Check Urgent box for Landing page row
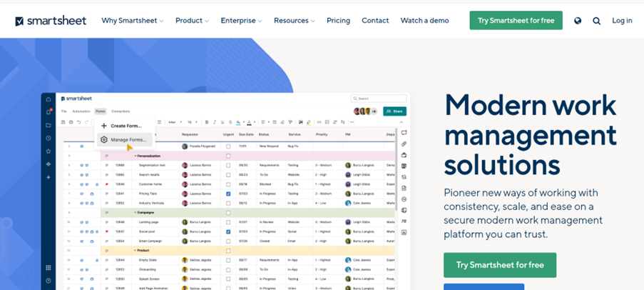 pyautogui.click(x=228, y=222)
